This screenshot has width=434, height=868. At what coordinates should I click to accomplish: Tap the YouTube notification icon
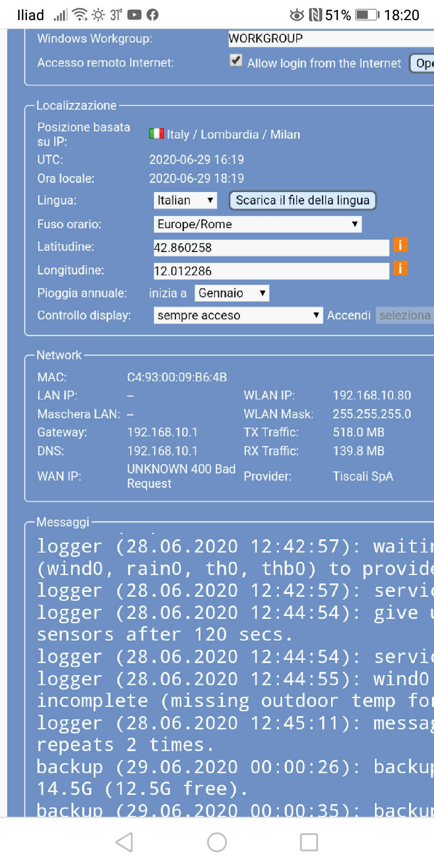pos(134,15)
